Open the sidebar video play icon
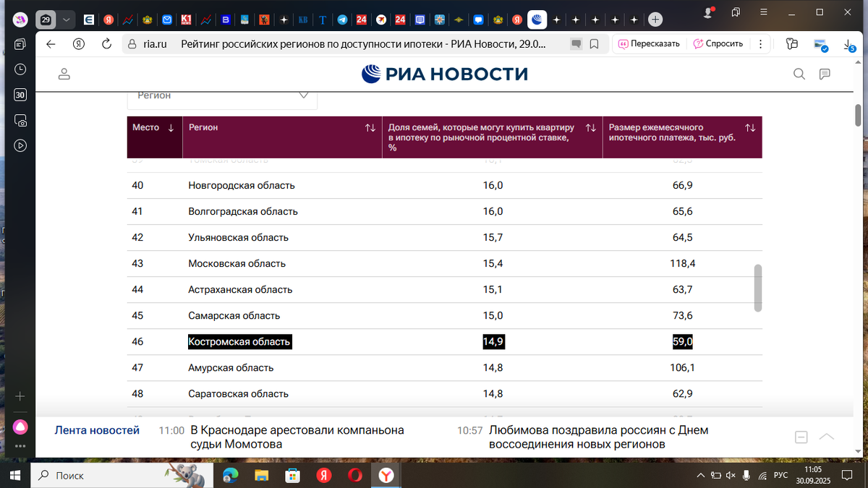The width and height of the screenshot is (868, 488). (20, 145)
